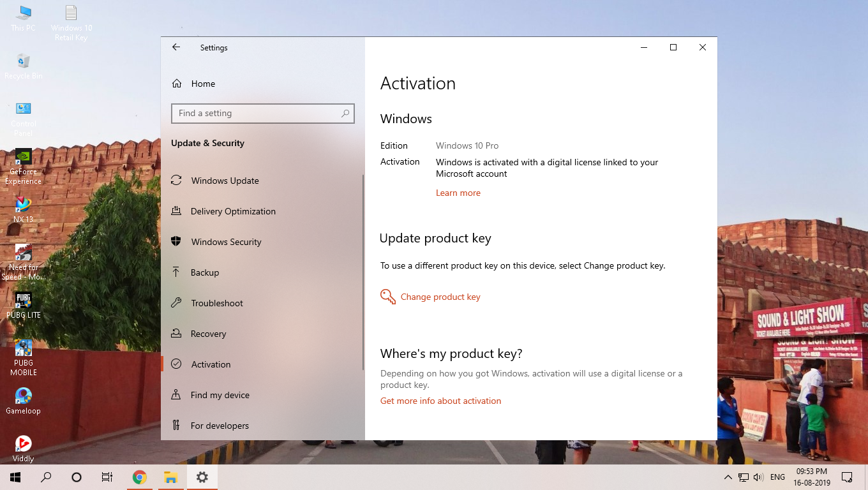Click the sidebar vertical scrollbar
The height and width of the screenshot is (490, 868).
[x=363, y=272]
